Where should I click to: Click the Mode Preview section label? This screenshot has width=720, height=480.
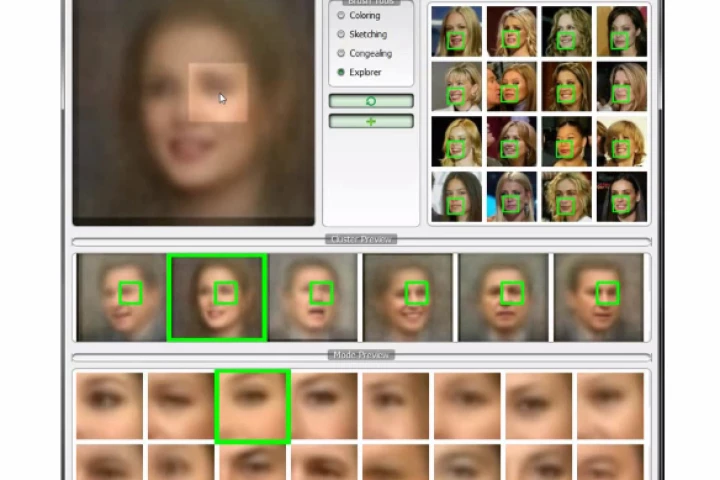(361, 355)
